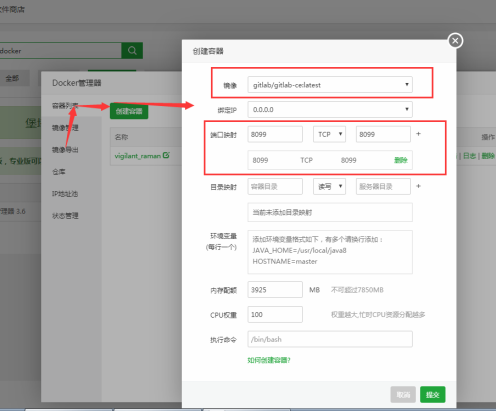
Task: Open the read-write permission dropdown
Action: [x=329, y=186]
